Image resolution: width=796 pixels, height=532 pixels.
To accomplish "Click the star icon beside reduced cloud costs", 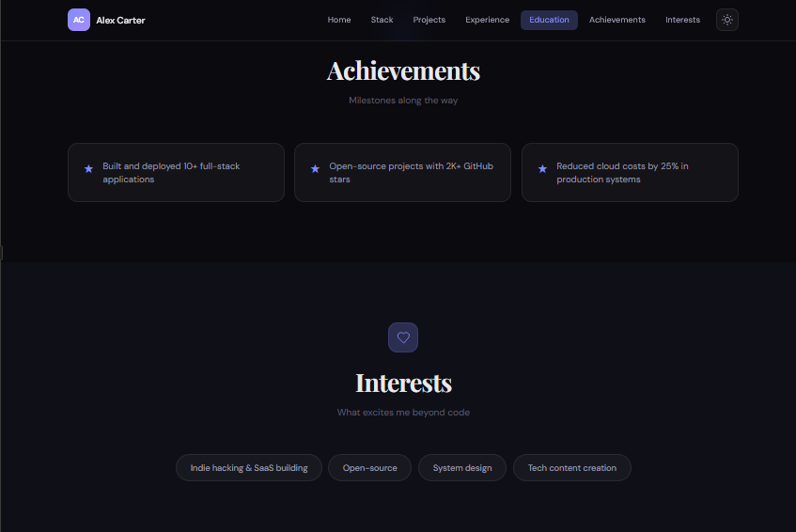I will 542,169.
